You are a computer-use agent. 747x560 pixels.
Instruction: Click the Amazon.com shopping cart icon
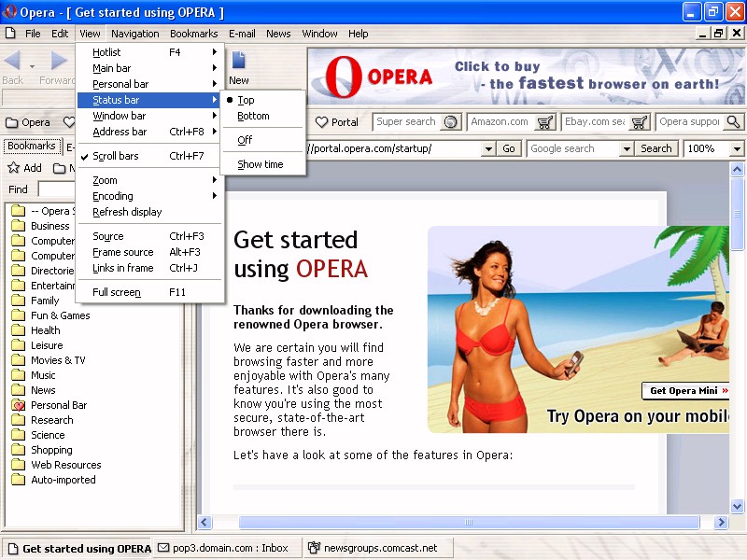(544, 122)
